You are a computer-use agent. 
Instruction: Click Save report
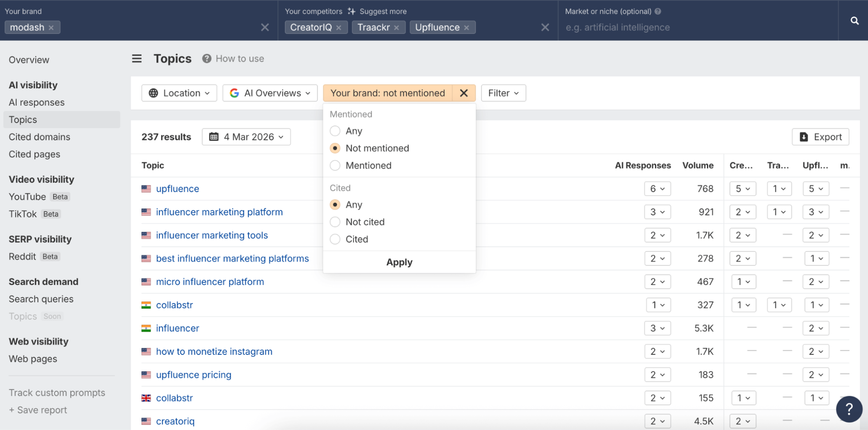coord(38,410)
